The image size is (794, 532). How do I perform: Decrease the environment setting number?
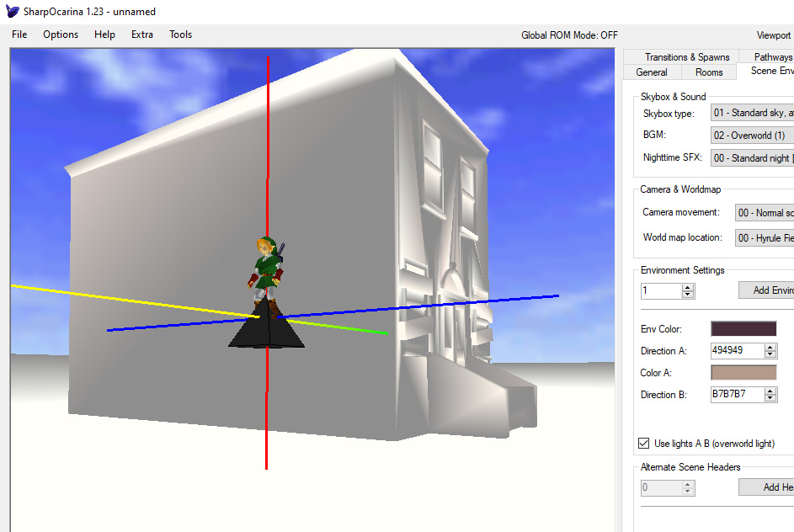[x=688, y=295]
